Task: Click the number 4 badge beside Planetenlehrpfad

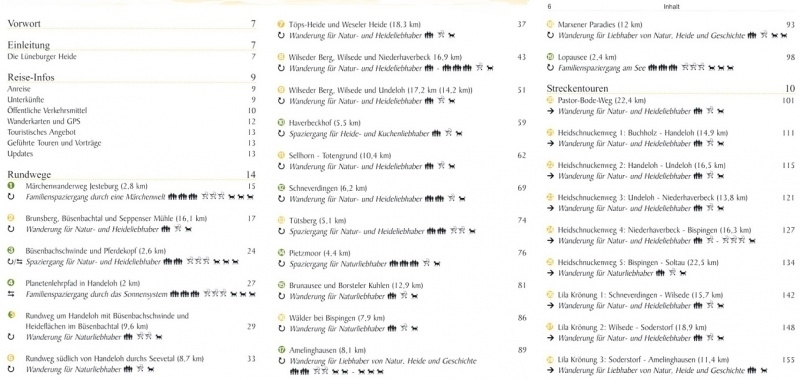Action: pyautogui.click(x=11, y=283)
